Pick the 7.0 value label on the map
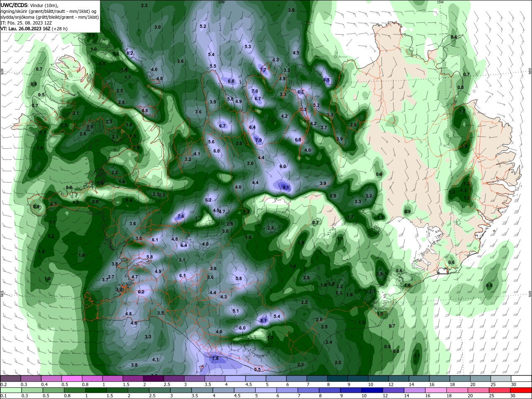This screenshot has width=532, height=399. point(255,91)
